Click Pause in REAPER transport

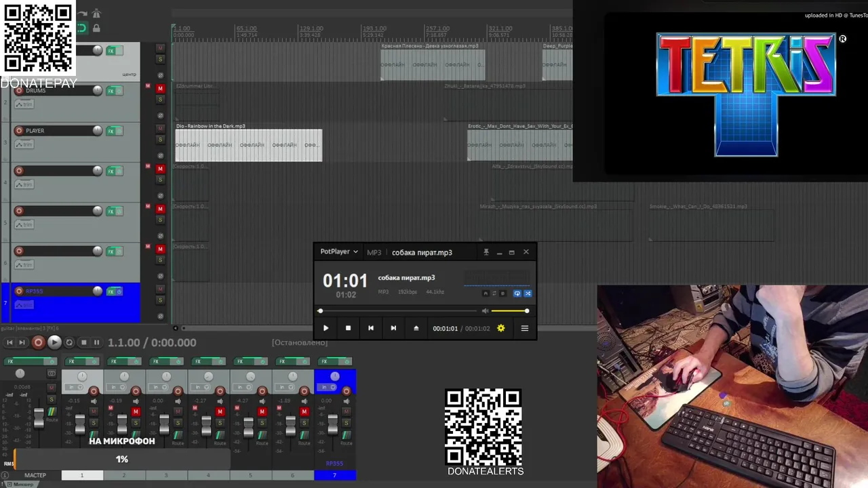pos(96,342)
